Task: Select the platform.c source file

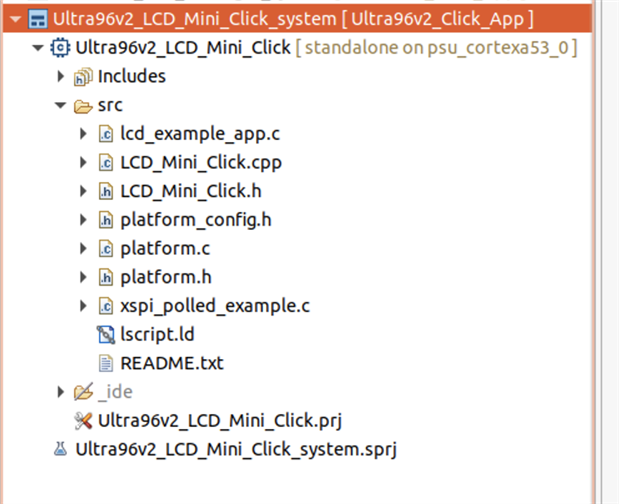Action: point(163,248)
